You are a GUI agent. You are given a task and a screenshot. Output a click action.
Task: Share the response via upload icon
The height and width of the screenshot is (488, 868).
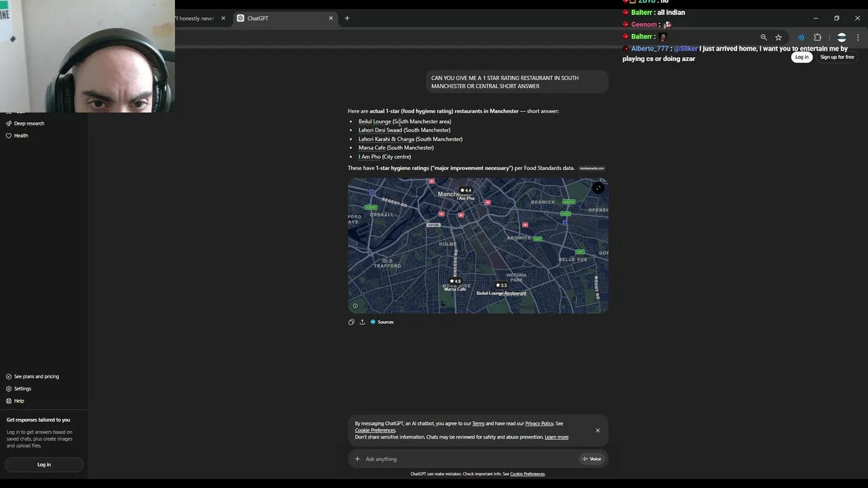coord(362,322)
